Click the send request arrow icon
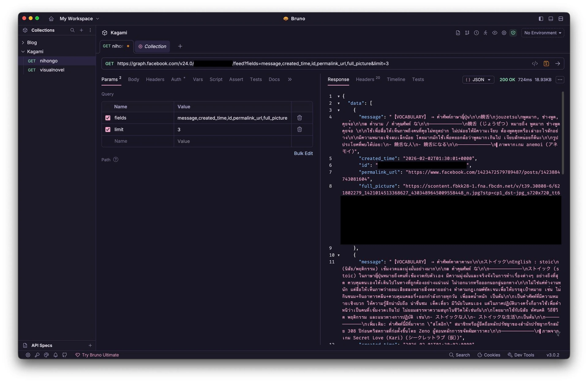Screen dimensions: 588x383 pos(557,63)
